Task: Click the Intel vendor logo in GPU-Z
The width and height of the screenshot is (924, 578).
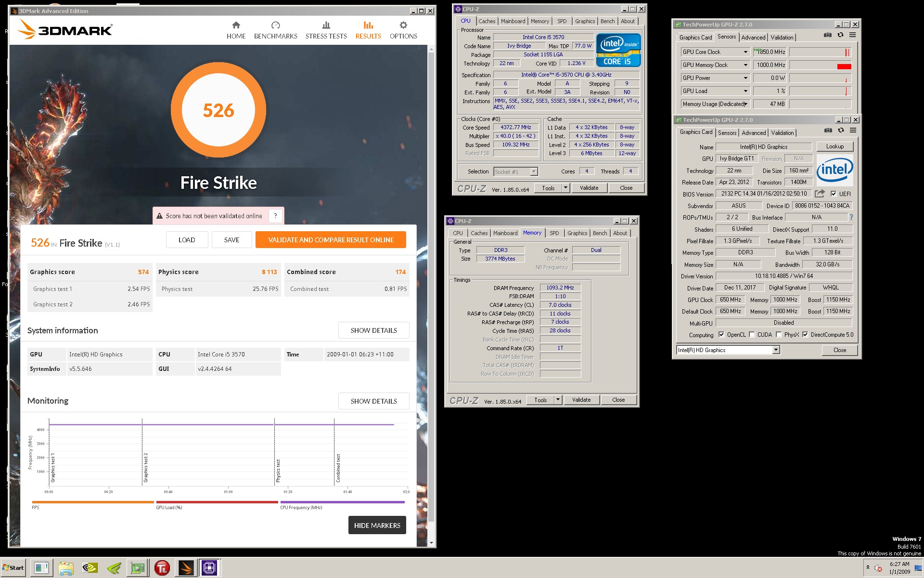Action: pos(835,170)
